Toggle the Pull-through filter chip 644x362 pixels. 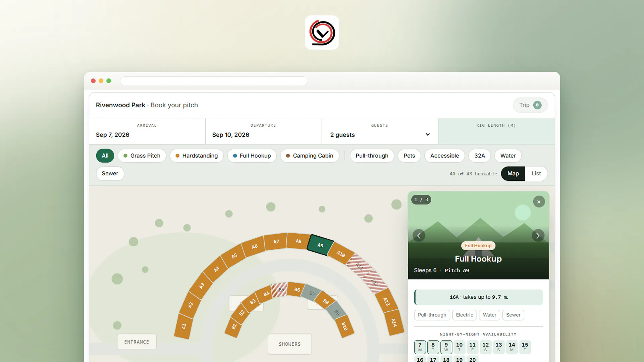(372, 156)
